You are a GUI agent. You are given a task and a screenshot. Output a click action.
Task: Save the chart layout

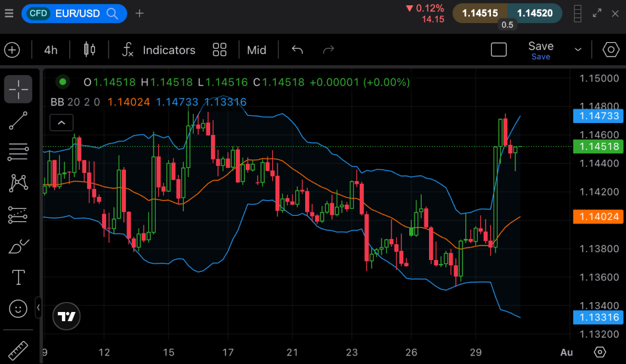coord(540,51)
